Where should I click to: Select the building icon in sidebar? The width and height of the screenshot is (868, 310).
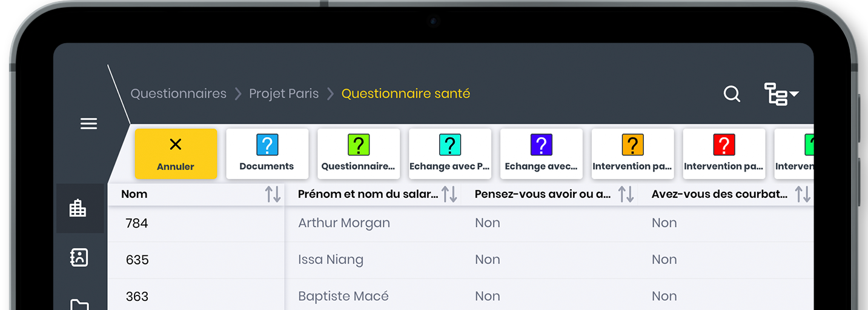pos(78,208)
